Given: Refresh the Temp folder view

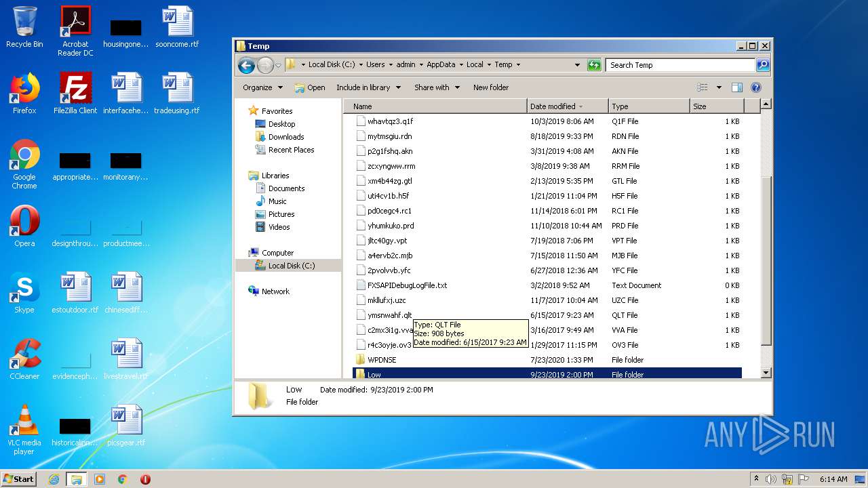Looking at the screenshot, I should 594,65.
